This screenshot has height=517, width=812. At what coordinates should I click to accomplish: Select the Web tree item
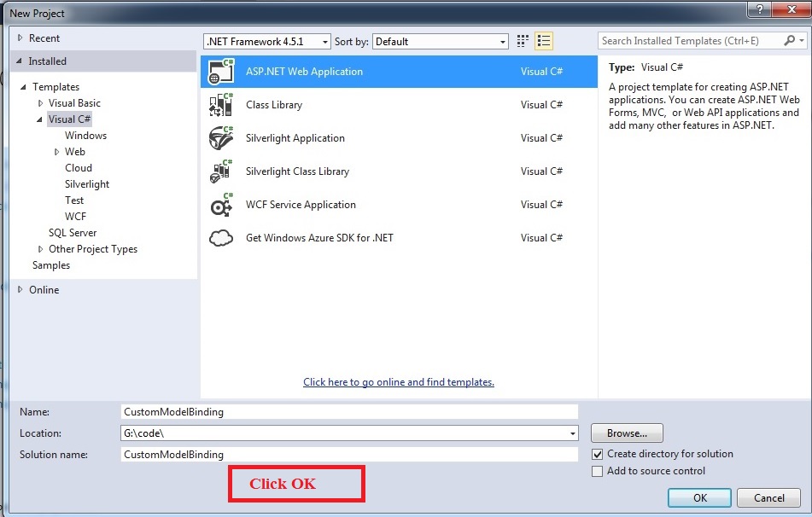75,152
